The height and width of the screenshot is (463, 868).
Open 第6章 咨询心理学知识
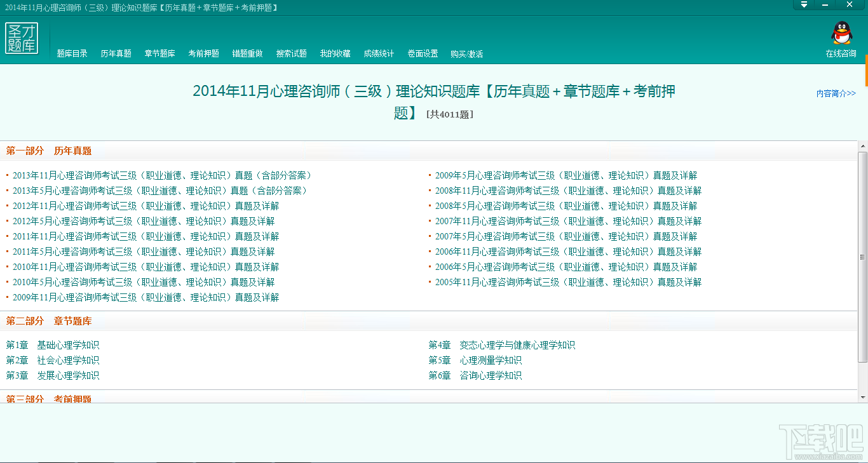click(475, 376)
